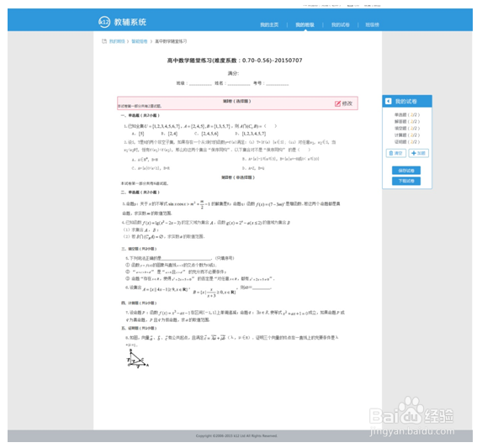Open the 我的班级 navigation tab

[305, 25]
